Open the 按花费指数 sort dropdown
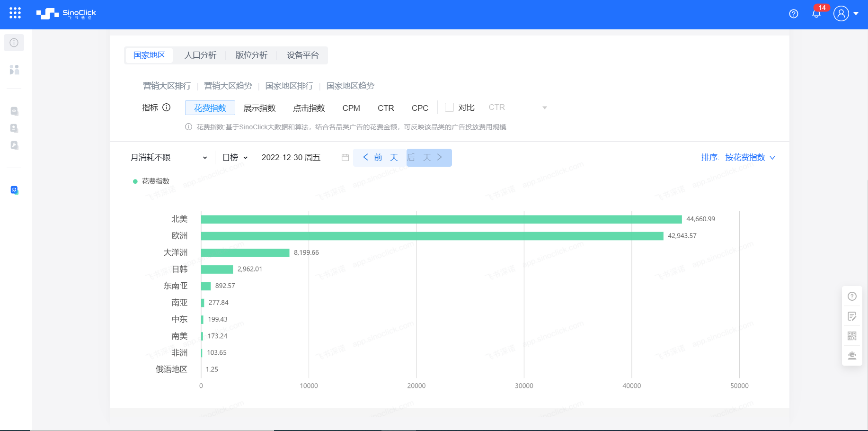 coord(750,158)
